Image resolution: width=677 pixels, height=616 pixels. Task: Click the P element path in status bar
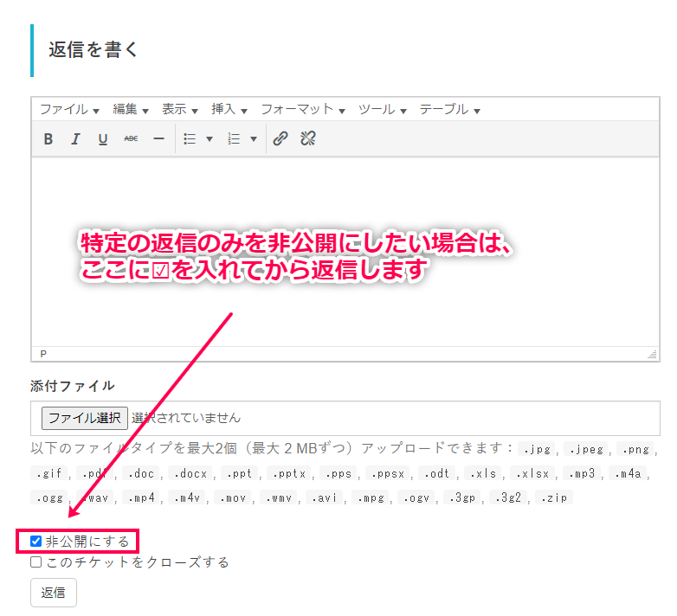point(43,354)
